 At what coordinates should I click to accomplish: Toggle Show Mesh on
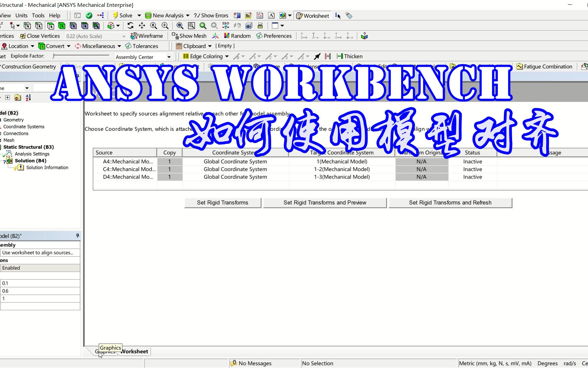pos(175,35)
